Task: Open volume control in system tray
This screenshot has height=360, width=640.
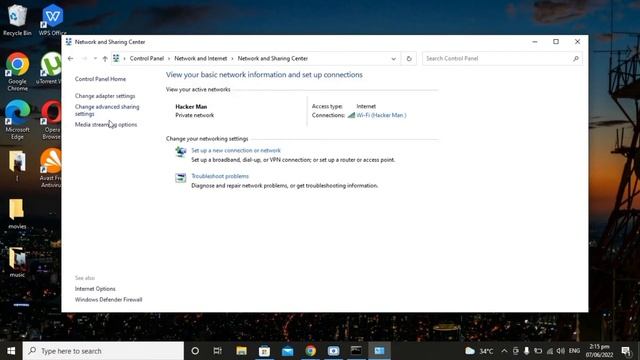Action: point(560,351)
